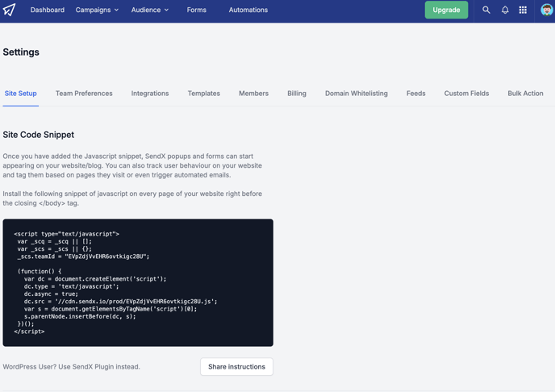Open the Billing tab
The image size is (555, 392).
point(297,94)
